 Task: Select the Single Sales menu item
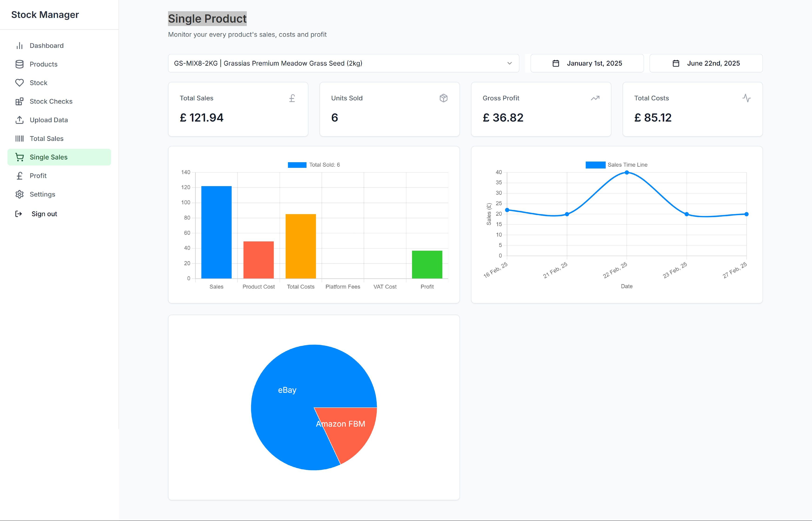coord(59,157)
